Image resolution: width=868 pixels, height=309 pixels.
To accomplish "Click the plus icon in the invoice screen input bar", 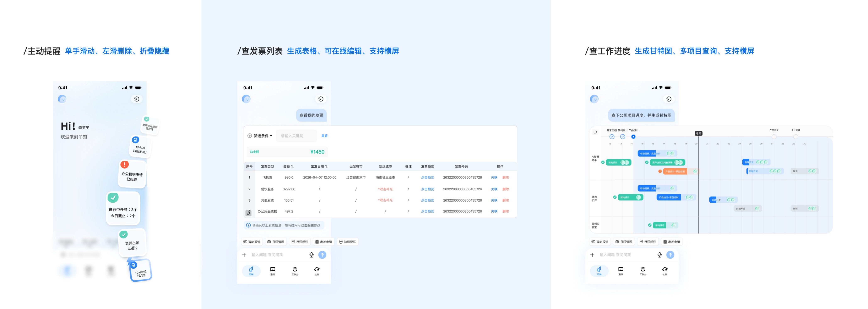I will [x=244, y=255].
